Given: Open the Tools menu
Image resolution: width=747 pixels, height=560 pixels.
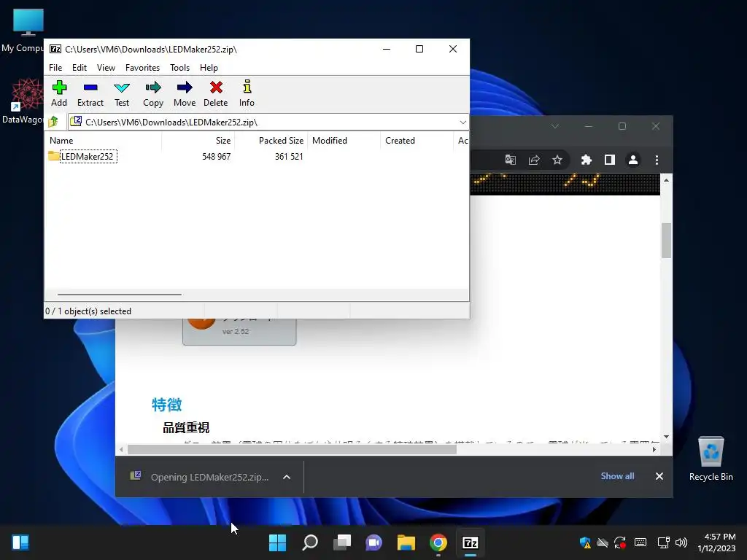Looking at the screenshot, I should pos(179,68).
